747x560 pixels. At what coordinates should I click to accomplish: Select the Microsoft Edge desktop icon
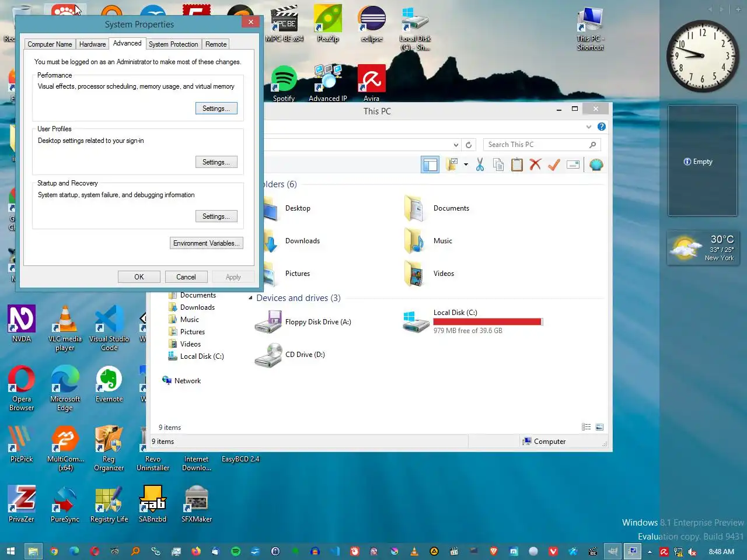(65, 388)
